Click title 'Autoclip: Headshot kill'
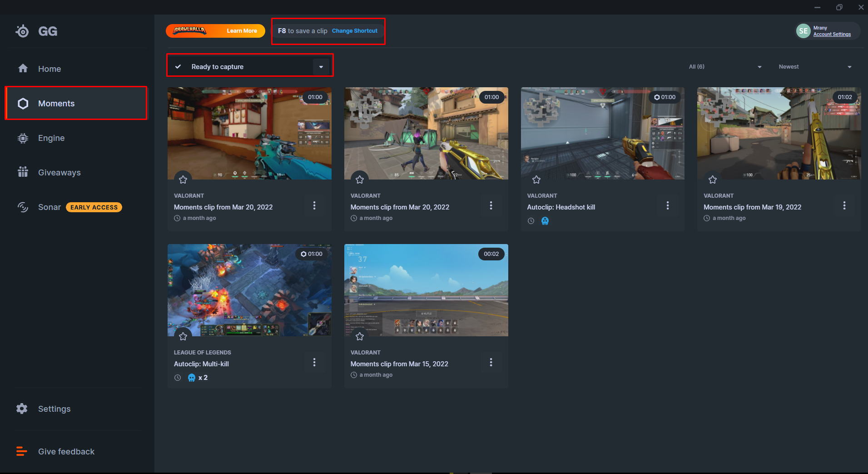868x474 pixels. coord(561,207)
